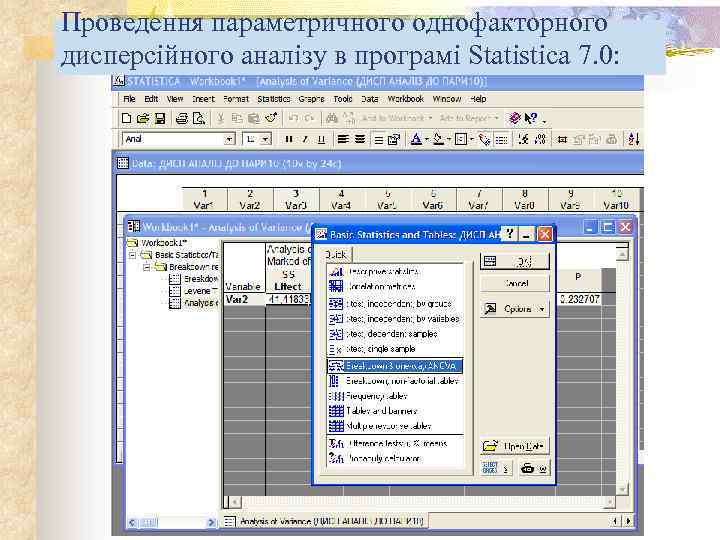The width and height of the screenshot is (720, 540).
Task: Click OK in Basic Statistics dialog
Action: click(515, 262)
